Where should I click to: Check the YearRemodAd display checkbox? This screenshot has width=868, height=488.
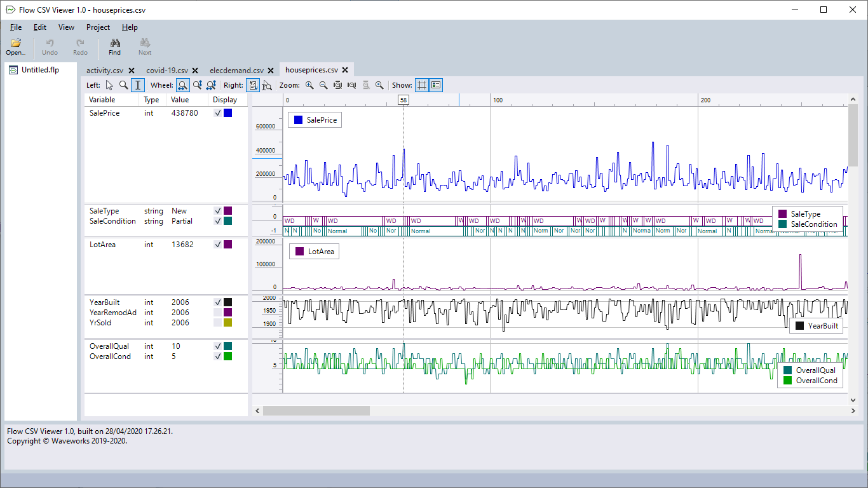(x=218, y=313)
